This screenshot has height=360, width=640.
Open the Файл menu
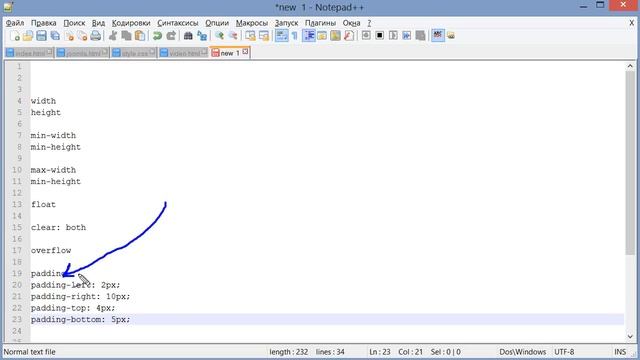(15, 23)
